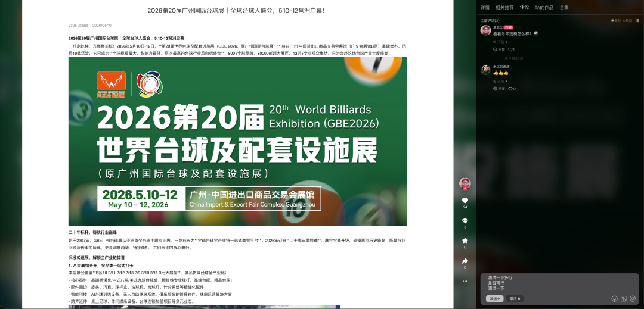Click the 2026/05/10 publish date
The image size is (644, 309).
(102, 26)
